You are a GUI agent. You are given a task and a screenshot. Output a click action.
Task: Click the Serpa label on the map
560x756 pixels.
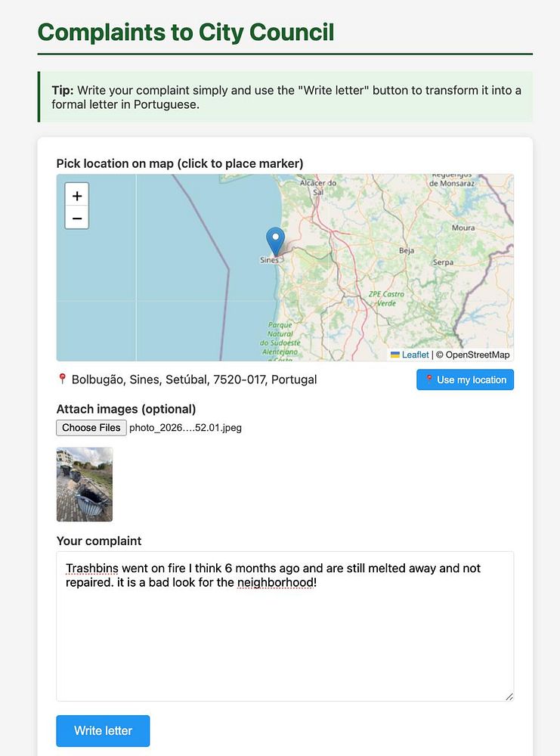[443, 262]
